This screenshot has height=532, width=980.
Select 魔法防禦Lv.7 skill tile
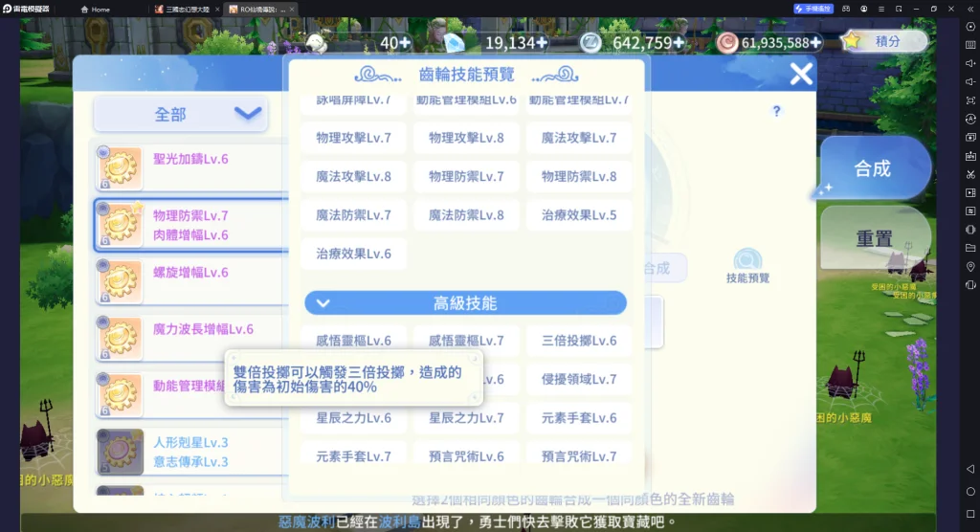354,215
